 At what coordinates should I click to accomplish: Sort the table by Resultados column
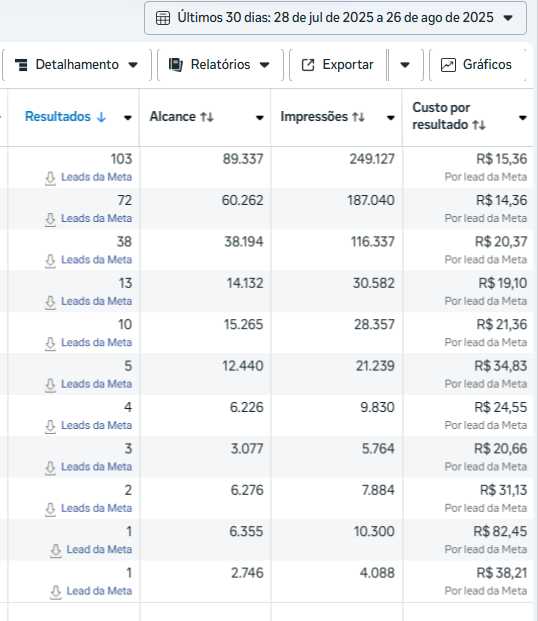click(x=58, y=116)
